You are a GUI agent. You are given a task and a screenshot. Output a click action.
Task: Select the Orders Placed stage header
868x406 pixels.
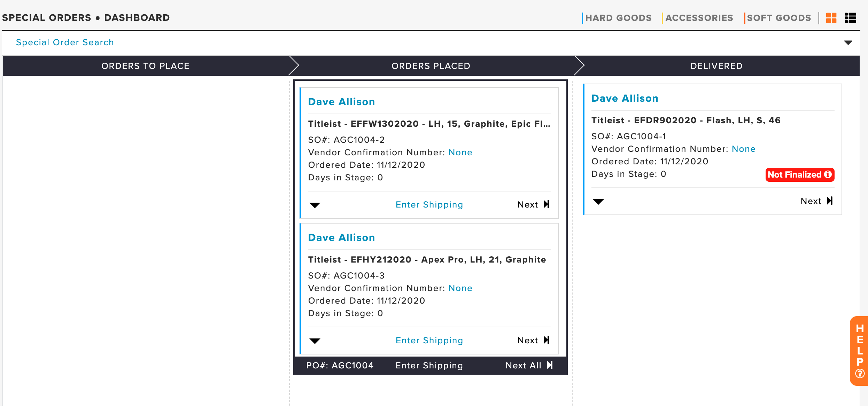(x=431, y=66)
